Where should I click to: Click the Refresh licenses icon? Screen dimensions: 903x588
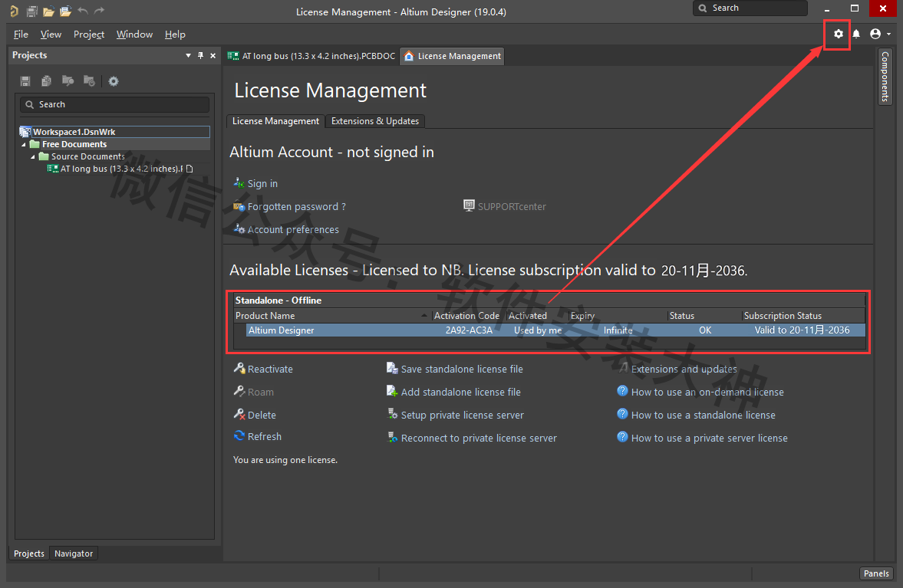coord(239,436)
